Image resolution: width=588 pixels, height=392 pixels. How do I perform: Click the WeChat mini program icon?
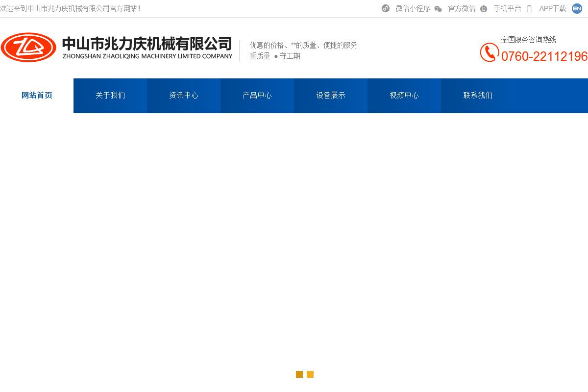coord(386,8)
